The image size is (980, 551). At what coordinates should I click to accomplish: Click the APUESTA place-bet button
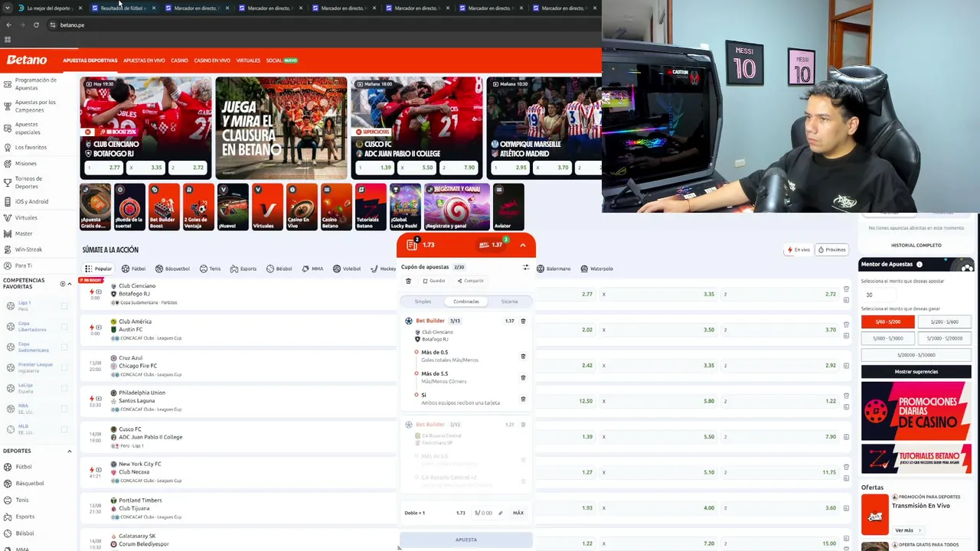tap(466, 540)
